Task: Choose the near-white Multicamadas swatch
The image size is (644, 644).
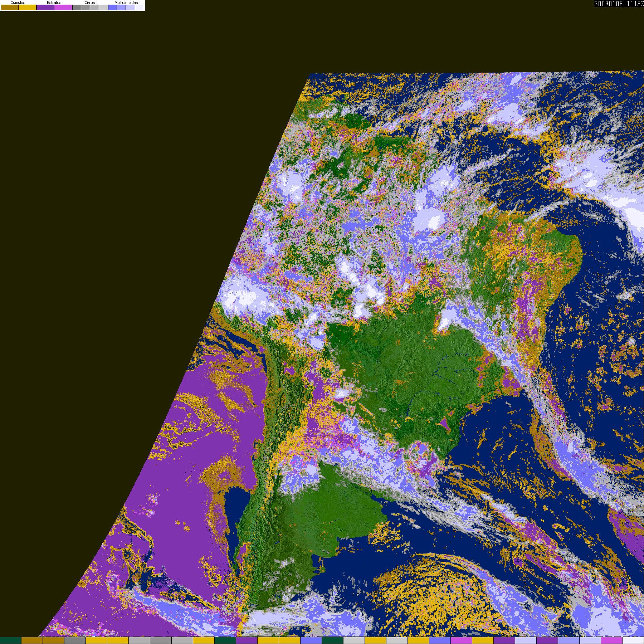Action: (139, 8)
